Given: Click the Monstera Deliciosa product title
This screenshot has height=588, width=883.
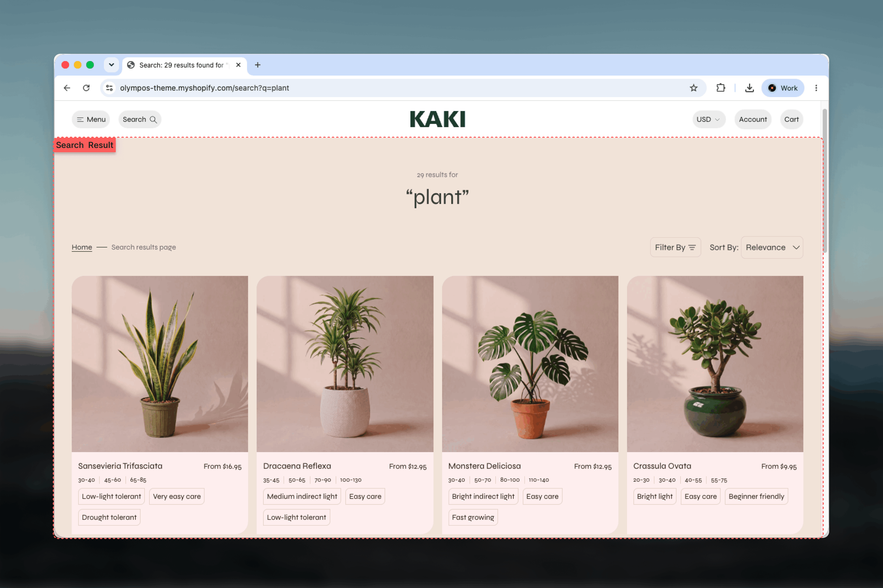Looking at the screenshot, I should pos(485,466).
